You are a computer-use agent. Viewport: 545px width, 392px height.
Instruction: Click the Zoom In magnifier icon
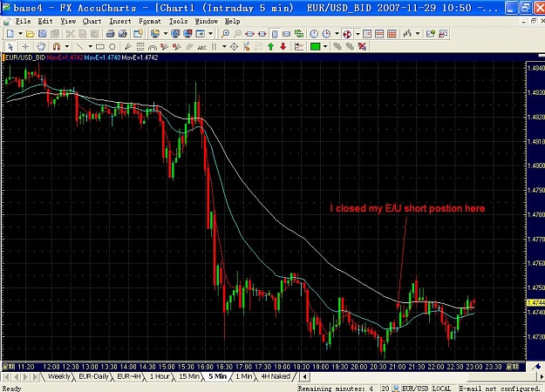point(226,34)
